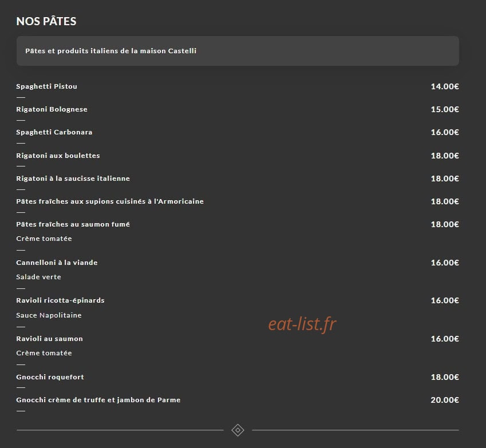The width and height of the screenshot is (486, 448).
Task: Click the 14.00€ price for Spaghetti Pistou
Action: click(445, 86)
